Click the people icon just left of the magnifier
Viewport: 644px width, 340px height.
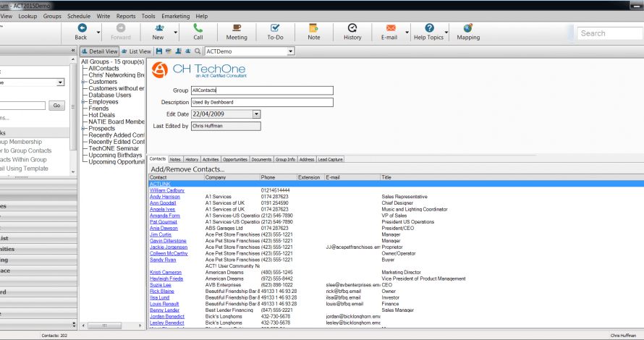coord(187,51)
